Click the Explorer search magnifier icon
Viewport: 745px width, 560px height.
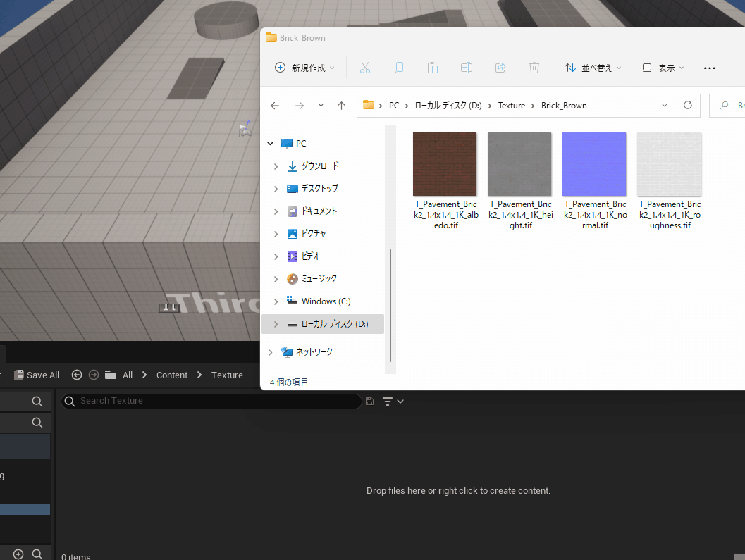(724, 106)
